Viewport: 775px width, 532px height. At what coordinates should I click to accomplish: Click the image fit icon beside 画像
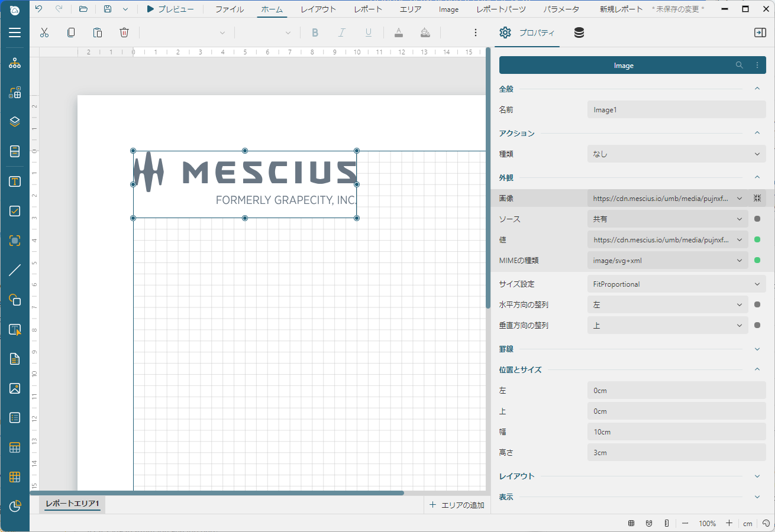[757, 198]
